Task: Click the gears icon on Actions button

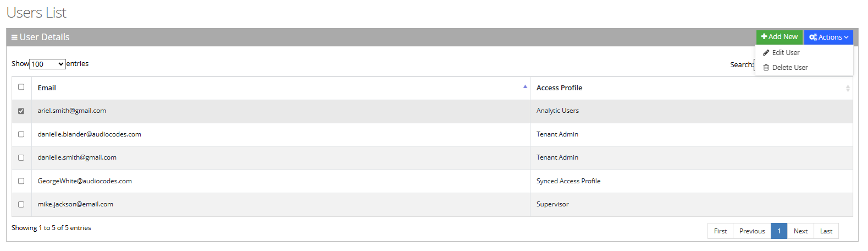Action: coord(813,37)
